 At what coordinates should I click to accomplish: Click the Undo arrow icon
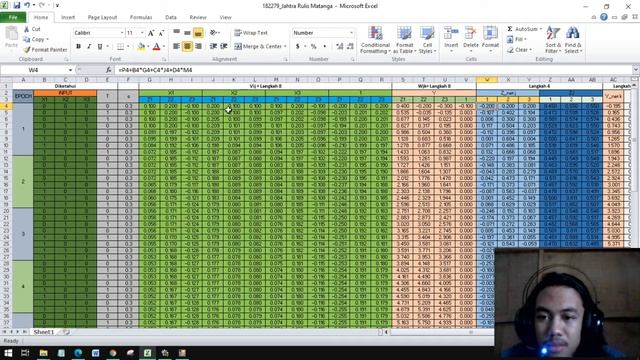27,5
